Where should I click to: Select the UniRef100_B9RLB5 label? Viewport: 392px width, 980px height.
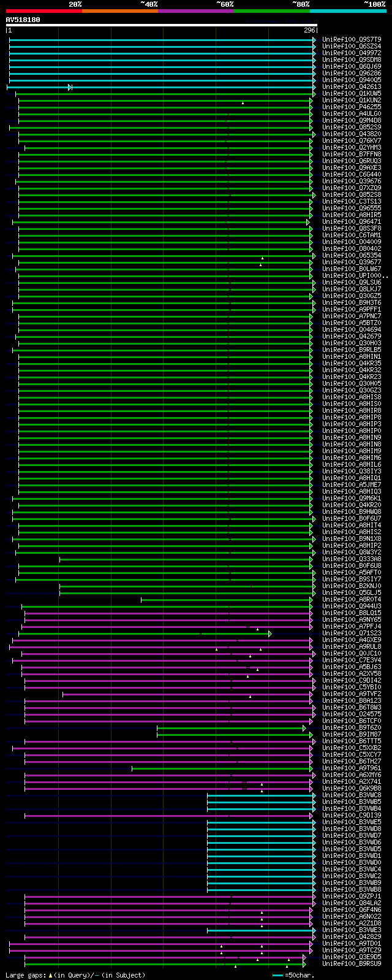352,350
